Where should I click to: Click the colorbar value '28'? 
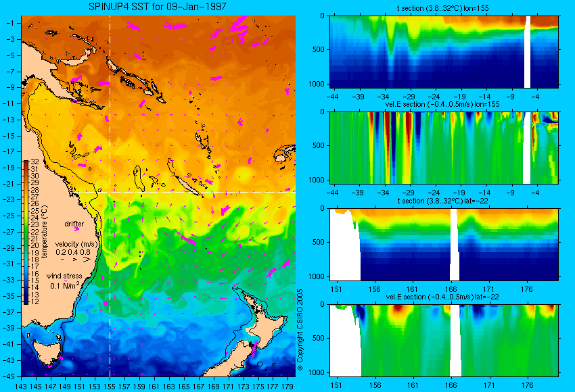point(34,190)
